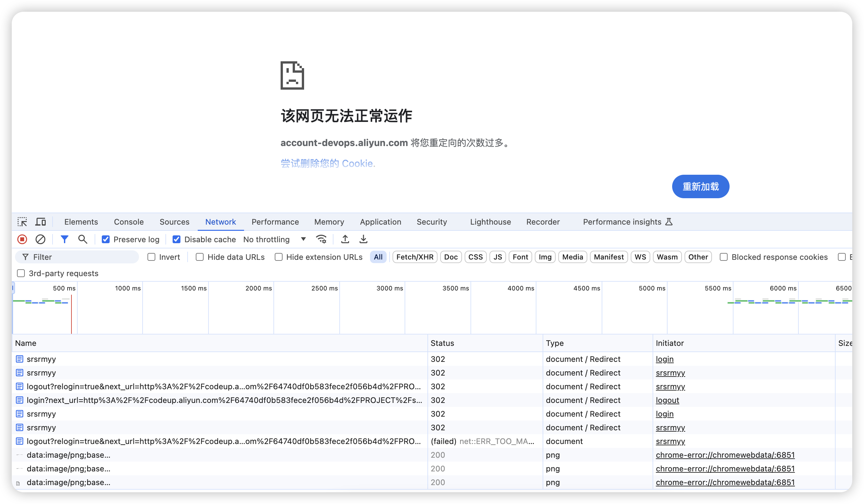
Task: Uncheck the Preserve log checkbox
Action: (106, 240)
